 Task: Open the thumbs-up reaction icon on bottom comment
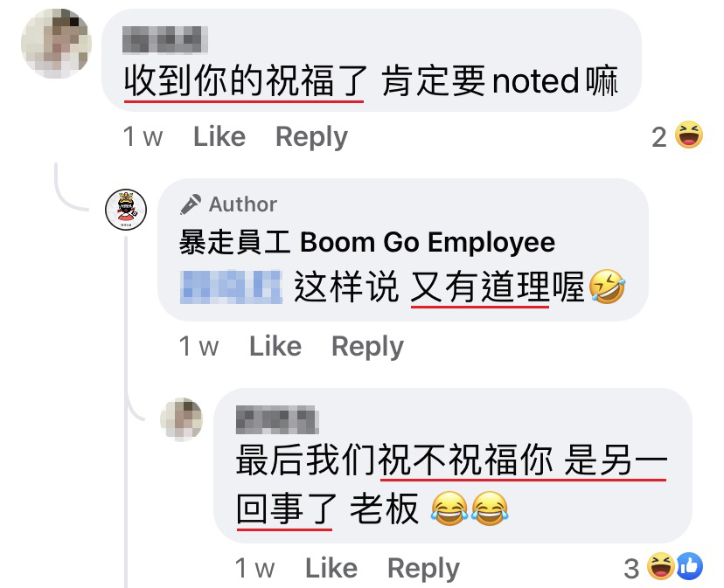690,566
